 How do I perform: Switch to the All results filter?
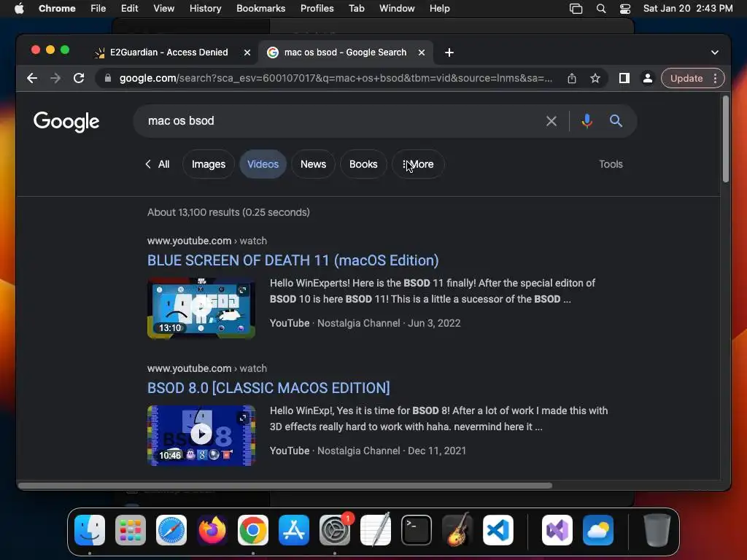click(163, 164)
